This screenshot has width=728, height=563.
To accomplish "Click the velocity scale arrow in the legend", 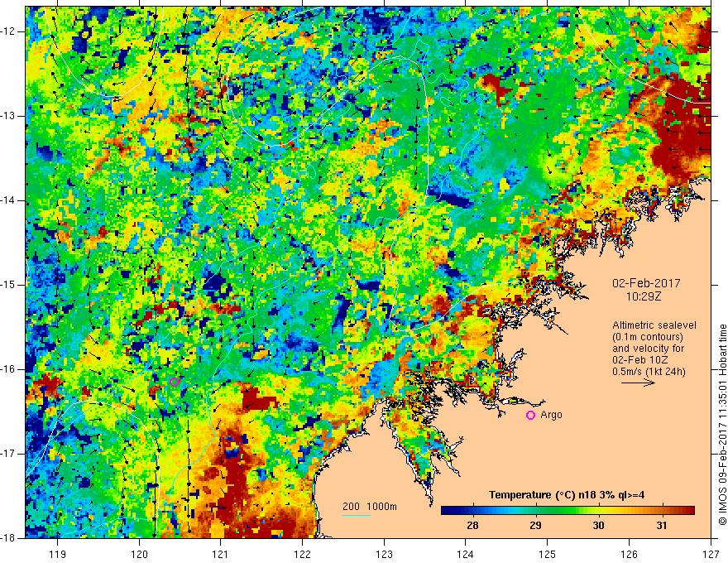I will (638, 383).
